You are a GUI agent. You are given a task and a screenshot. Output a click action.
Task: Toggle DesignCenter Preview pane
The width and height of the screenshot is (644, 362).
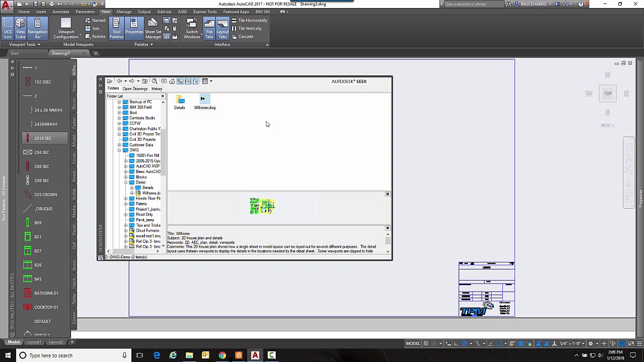188,81
